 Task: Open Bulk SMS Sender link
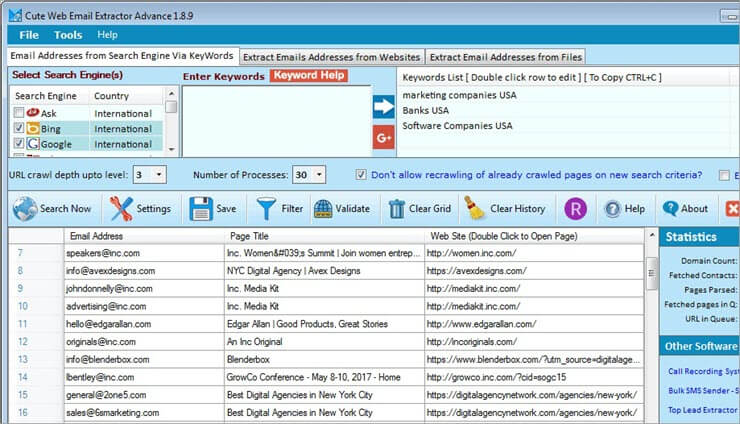click(x=703, y=391)
